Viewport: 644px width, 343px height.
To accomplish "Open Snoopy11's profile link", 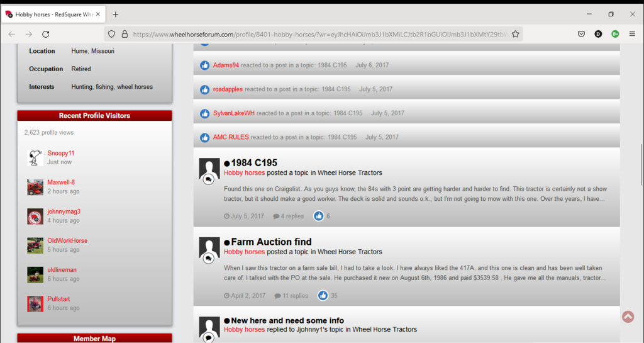I will tap(60, 153).
